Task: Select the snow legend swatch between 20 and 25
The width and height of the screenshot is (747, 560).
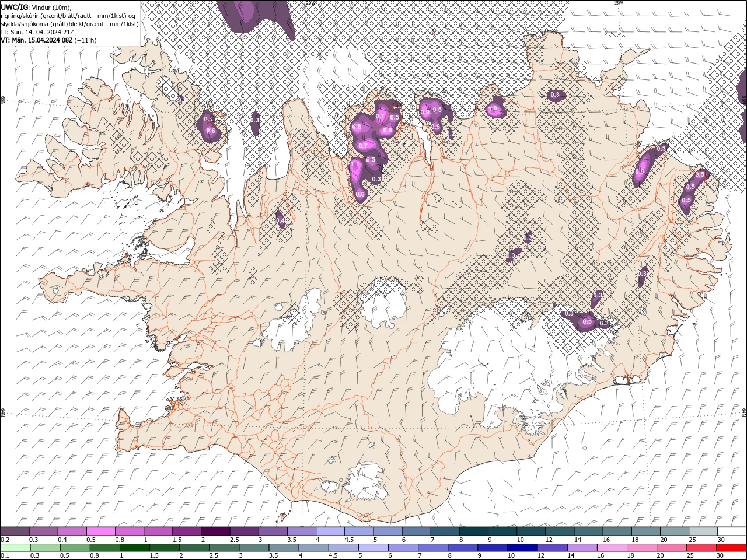Action: [x=674, y=531]
